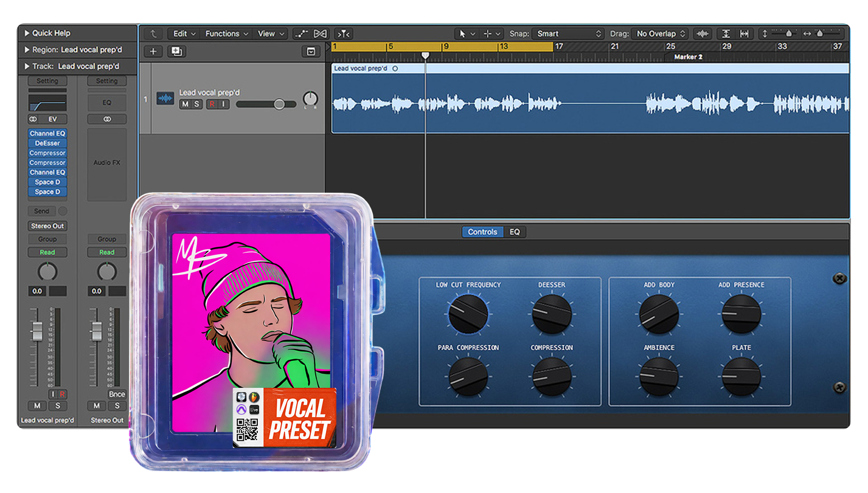Mute the Lead vocal track in header
Image resolution: width=868 pixels, height=493 pixels.
(185, 105)
